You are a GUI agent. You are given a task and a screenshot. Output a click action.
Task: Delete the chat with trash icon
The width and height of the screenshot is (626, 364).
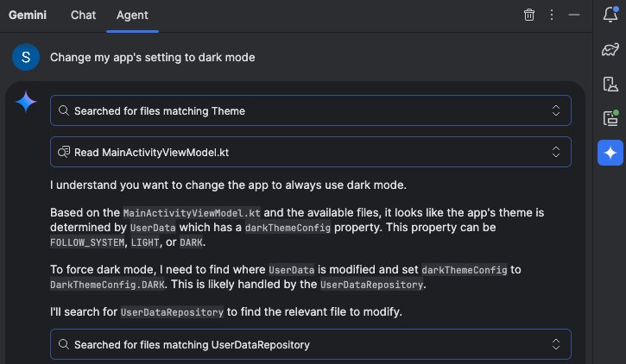(529, 15)
